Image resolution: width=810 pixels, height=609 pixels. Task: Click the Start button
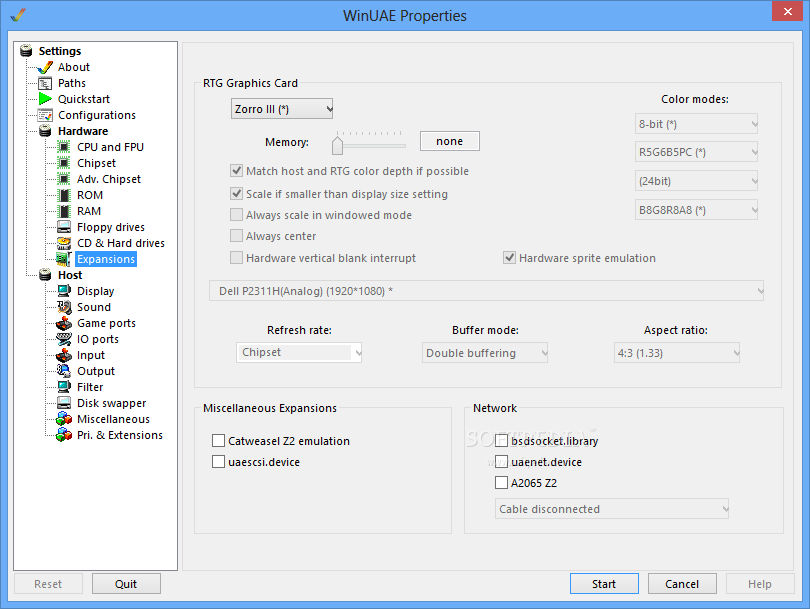pos(604,584)
